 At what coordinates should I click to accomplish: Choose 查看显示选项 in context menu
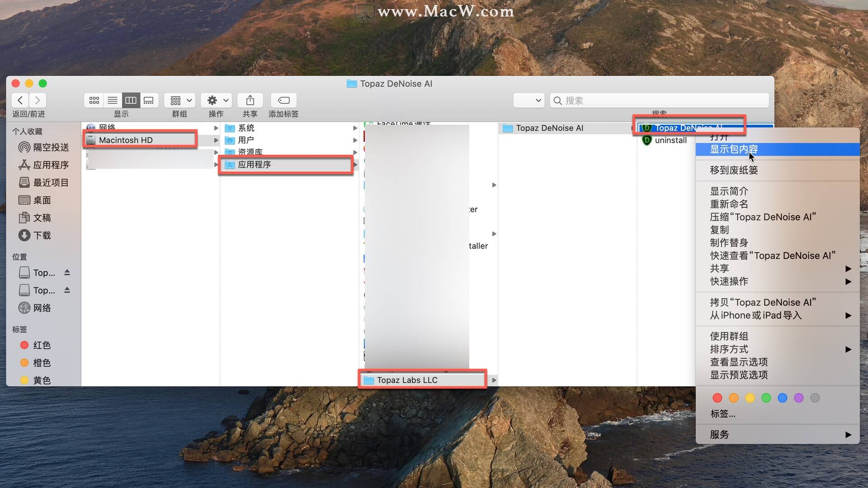[x=778, y=362]
